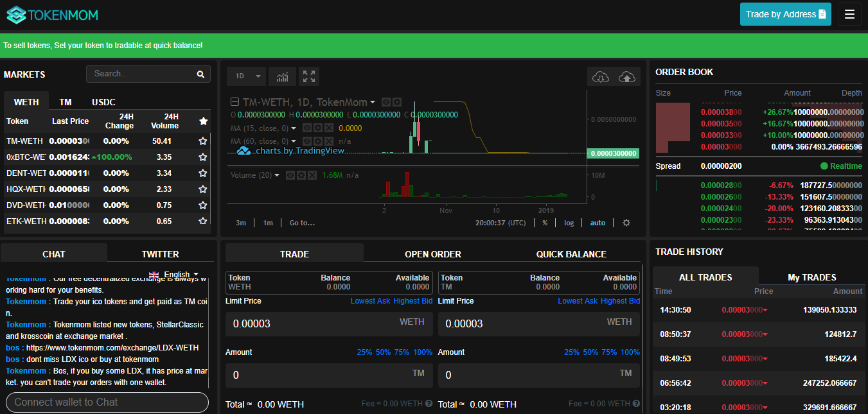Open Volume indicator settings gear
This screenshot has width=868, height=414.
tap(301, 175)
